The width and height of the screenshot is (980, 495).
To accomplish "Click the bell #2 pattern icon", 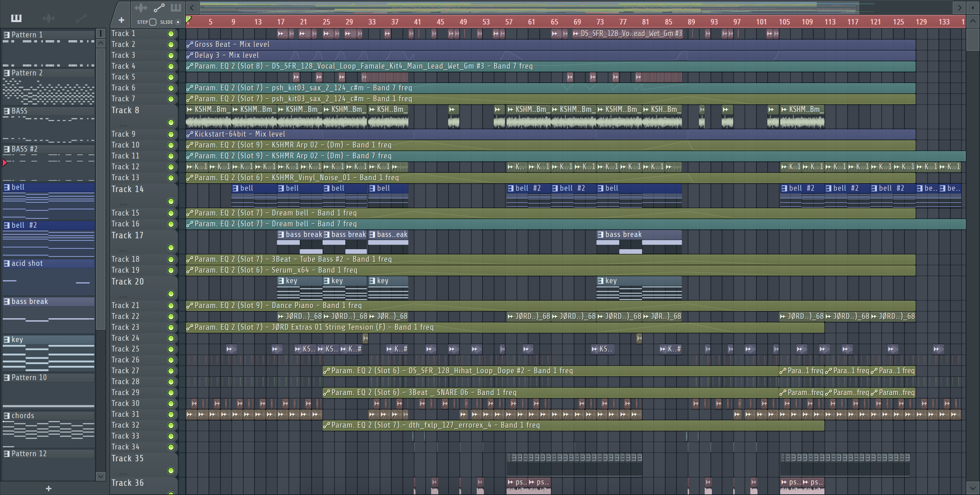I will 6,225.
